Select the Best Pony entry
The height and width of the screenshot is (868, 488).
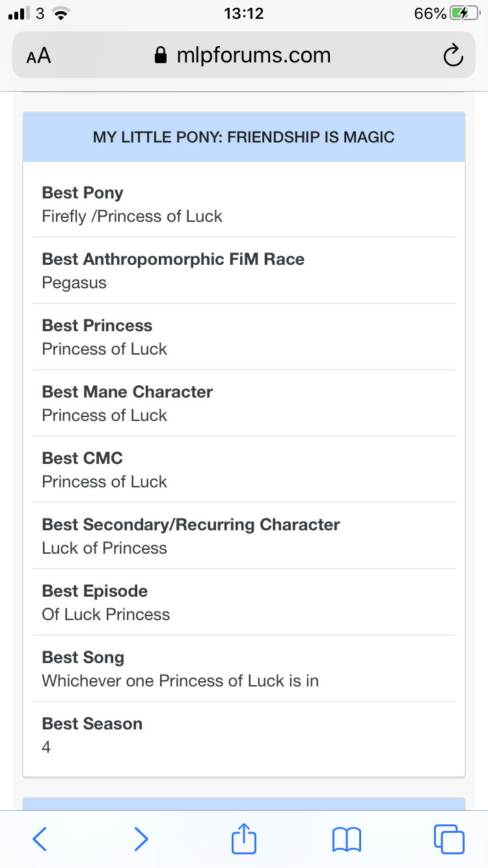(244, 204)
